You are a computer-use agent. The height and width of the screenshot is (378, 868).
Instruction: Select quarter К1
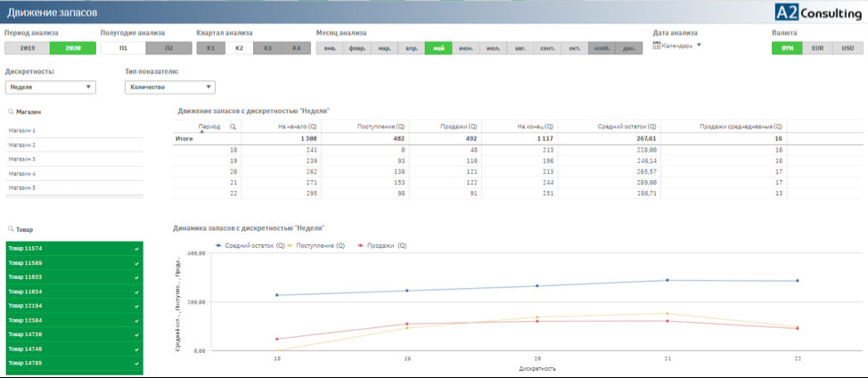click(x=211, y=48)
